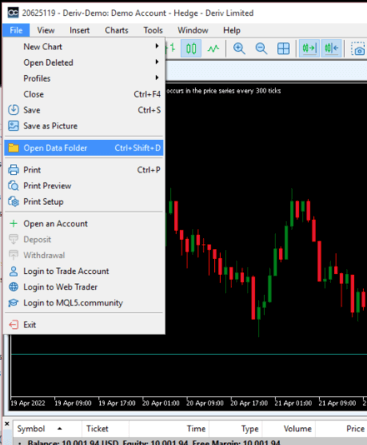Open the Charts menu
367x445 pixels.
(116, 30)
